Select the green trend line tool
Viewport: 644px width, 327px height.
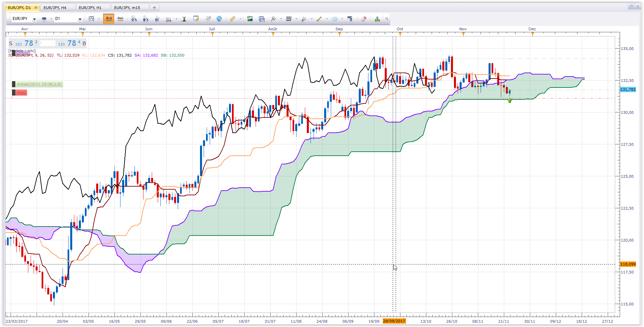(x=319, y=19)
